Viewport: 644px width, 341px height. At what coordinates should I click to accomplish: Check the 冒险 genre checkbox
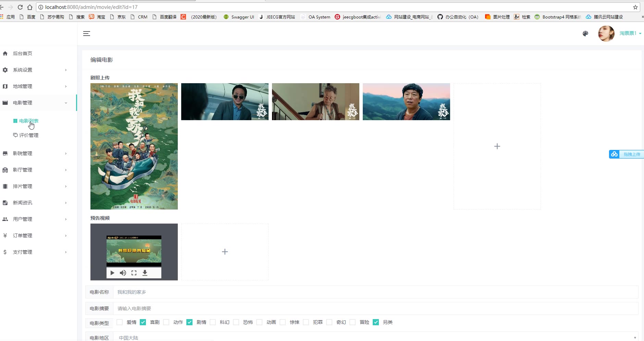352,322
